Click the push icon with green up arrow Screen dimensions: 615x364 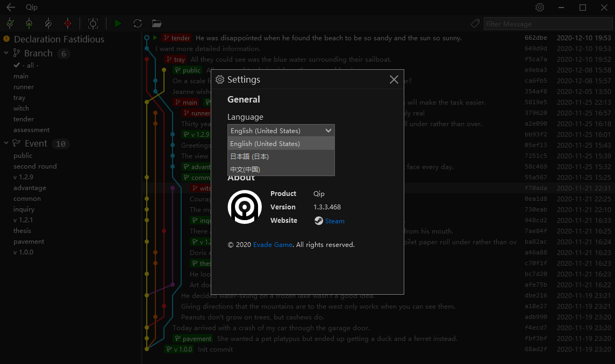(29, 24)
